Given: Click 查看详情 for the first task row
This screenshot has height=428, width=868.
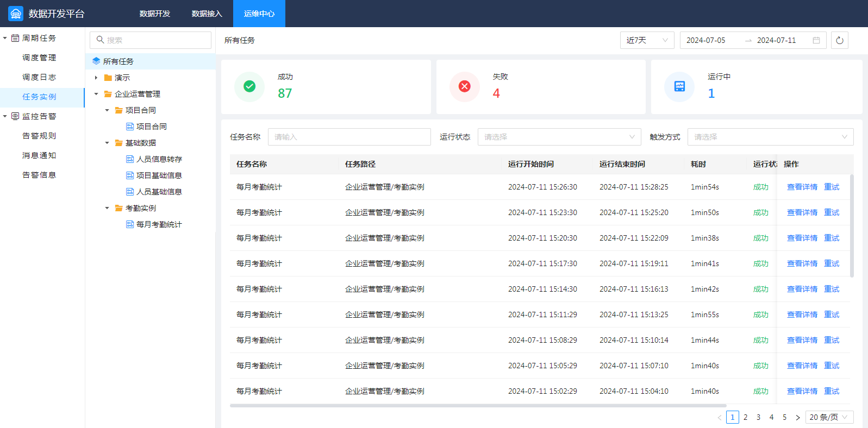Looking at the screenshot, I should coord(802,187).
